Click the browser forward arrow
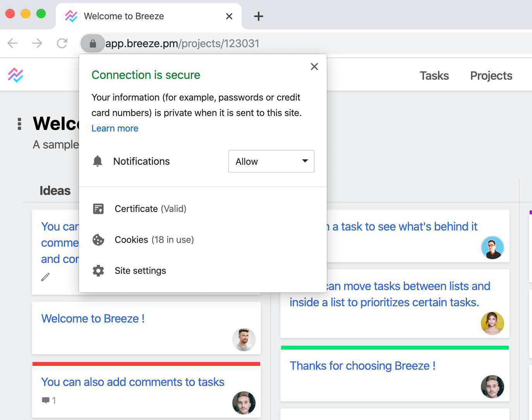 (37, 43)
